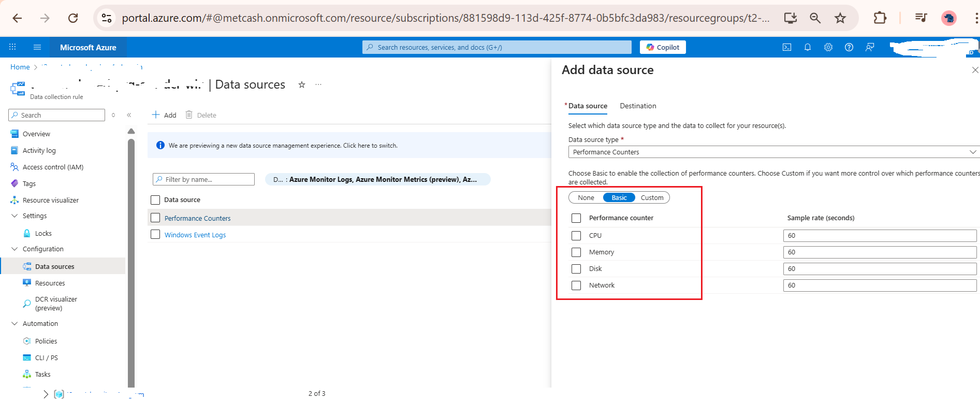
Task: Switch to the Destination tab
Action: (638, 106)
